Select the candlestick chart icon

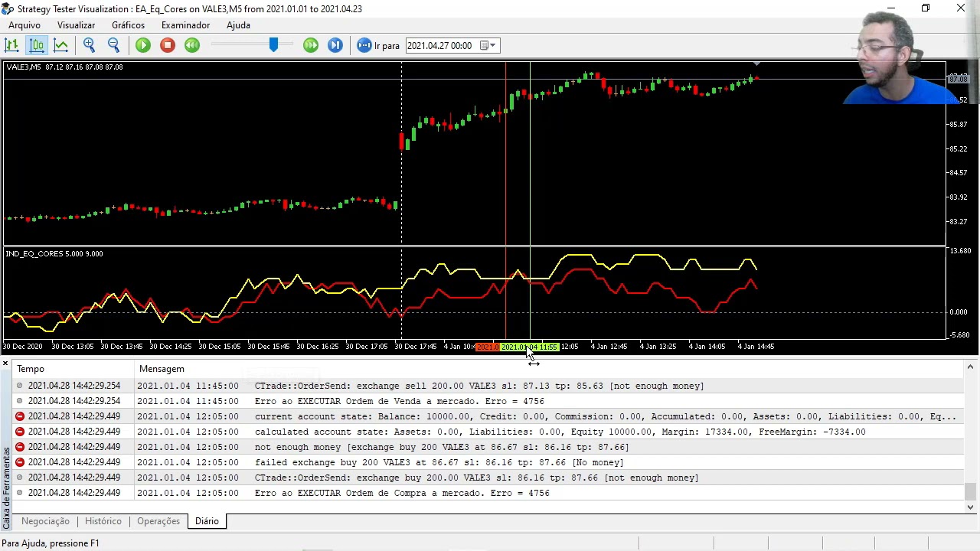36,45
